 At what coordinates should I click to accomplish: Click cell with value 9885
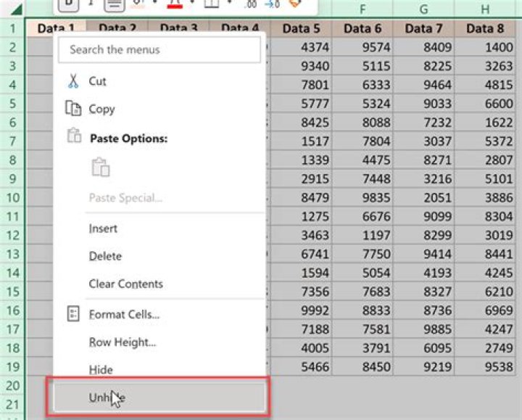(423, 329)
